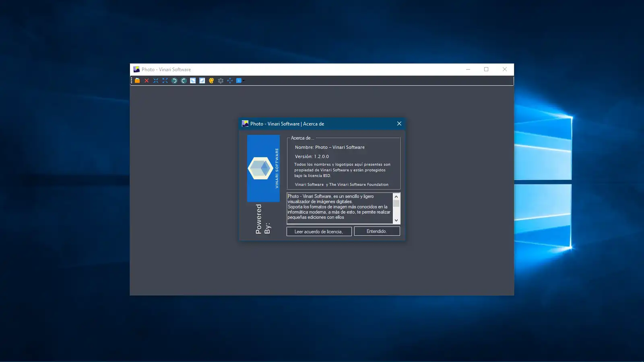Viewport: 644px width, 362px height.
Task: Click the blue info icon
Action: tap(239, 80)
